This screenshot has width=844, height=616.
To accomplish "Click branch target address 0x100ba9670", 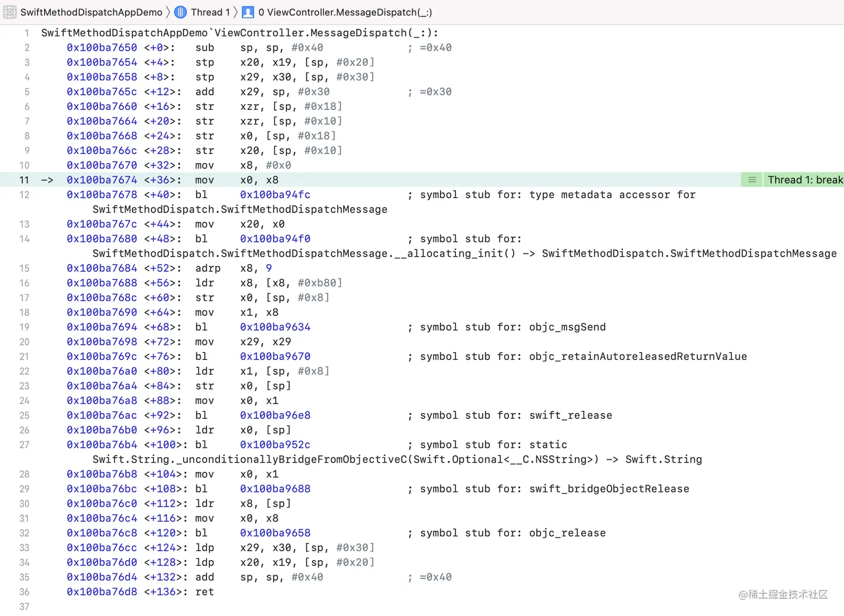I will tap(275, 357).
